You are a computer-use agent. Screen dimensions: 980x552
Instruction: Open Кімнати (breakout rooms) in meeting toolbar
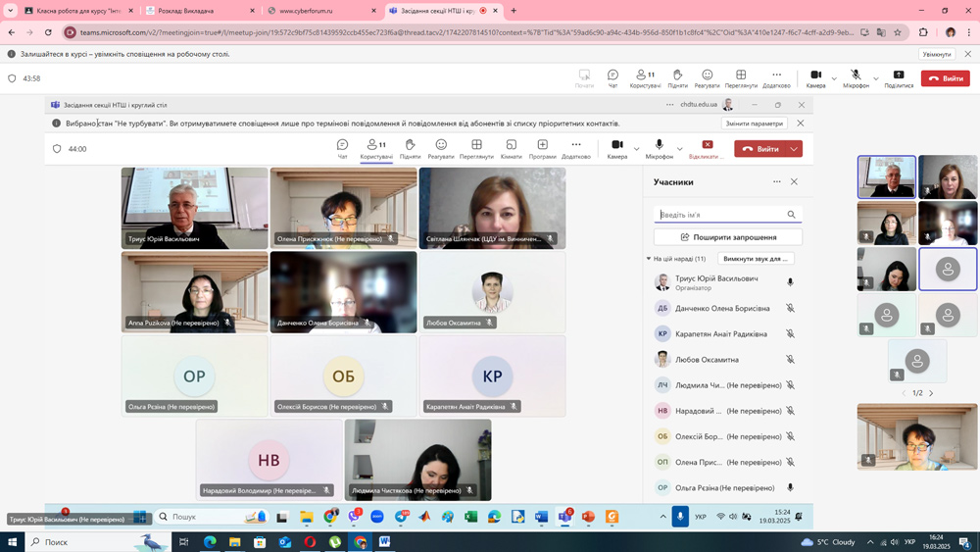(511, 148)
